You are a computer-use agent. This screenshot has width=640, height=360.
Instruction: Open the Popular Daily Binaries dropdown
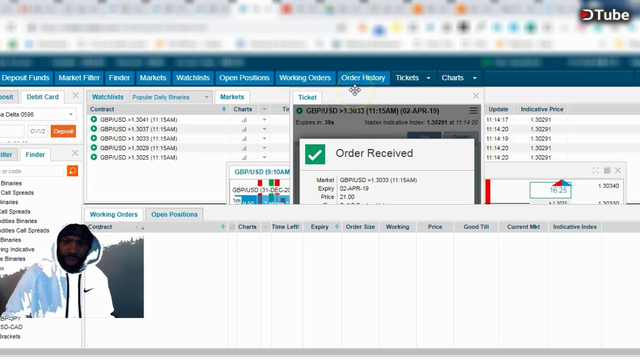click(170, 97)
